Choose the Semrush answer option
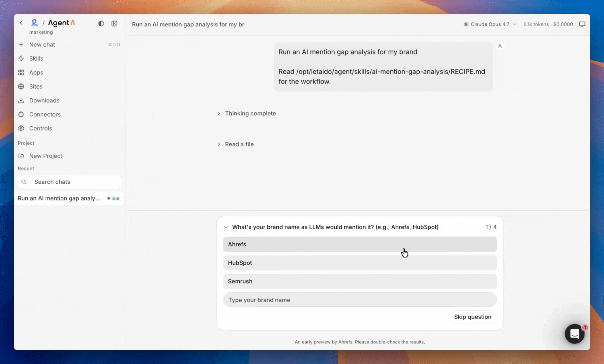604x364 pixels. pos(360,281)
